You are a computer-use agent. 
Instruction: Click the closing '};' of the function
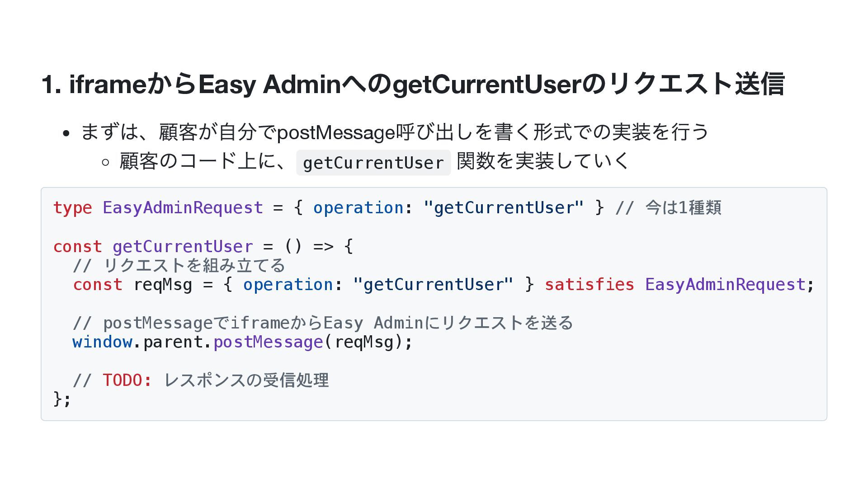62,399
